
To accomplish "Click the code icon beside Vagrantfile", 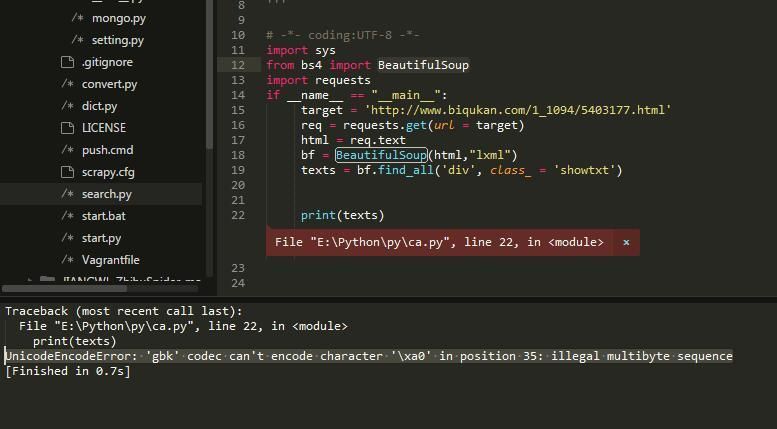I will click(67, 260).
